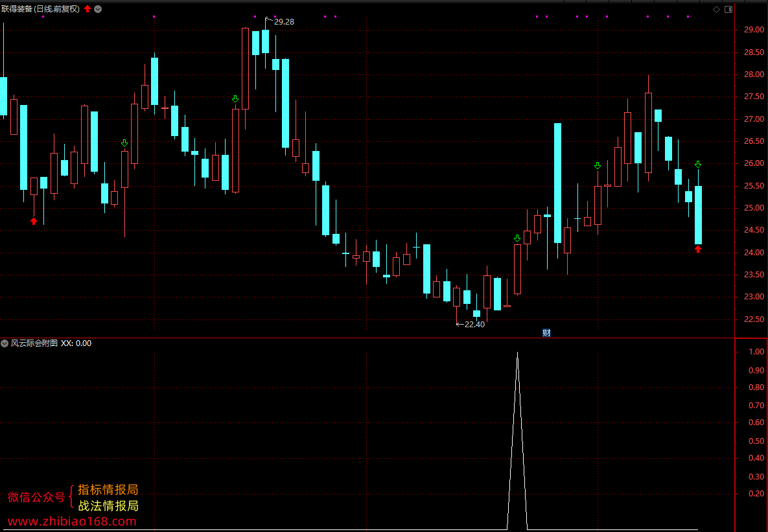Click the 22.50 price axis label
768x532 pixels.
pos(754,319)
